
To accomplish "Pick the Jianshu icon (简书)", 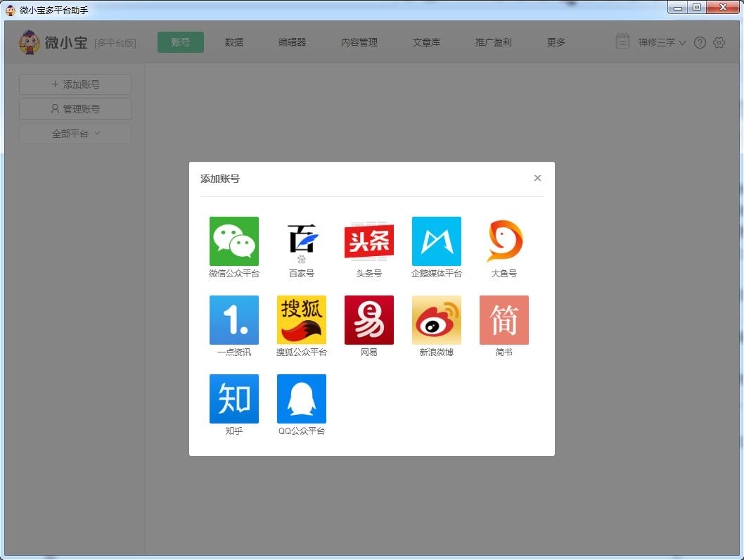I will [504, 320].
